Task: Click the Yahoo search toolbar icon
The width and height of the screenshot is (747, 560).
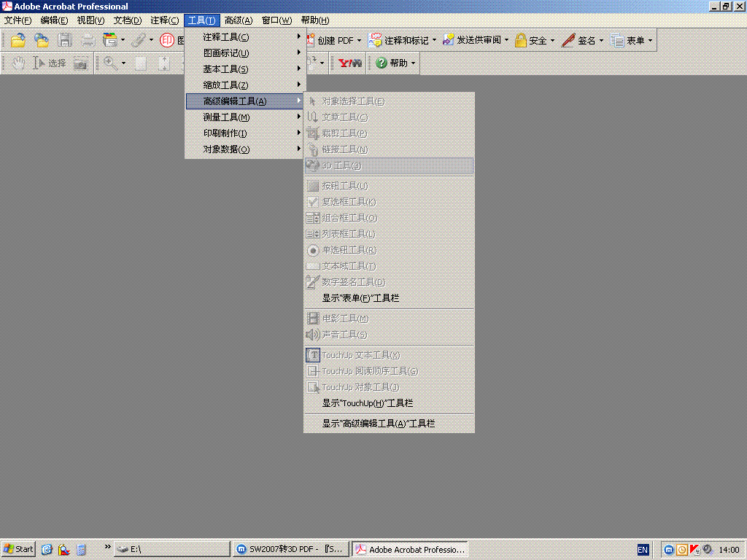Action: tap(349, 63)
